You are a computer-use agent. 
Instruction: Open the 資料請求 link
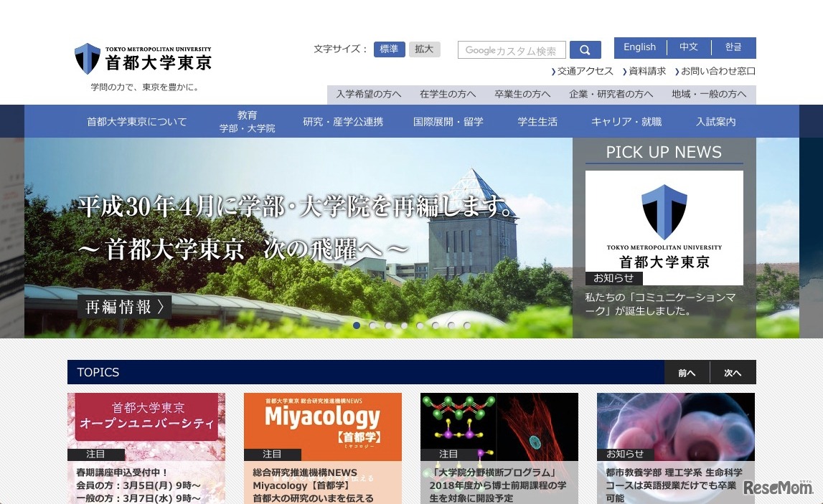(x=644, y=71)
